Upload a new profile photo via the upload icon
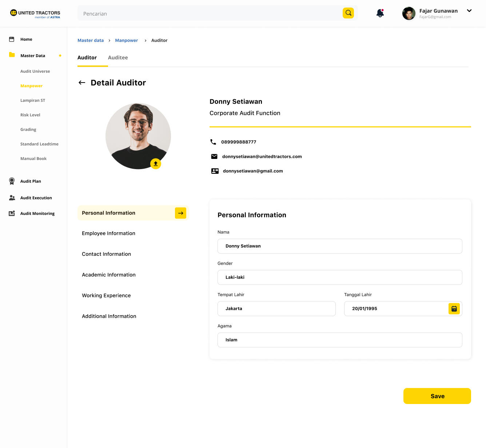The image size is (486, 448). pyautogui.click(x=156, y=164)
